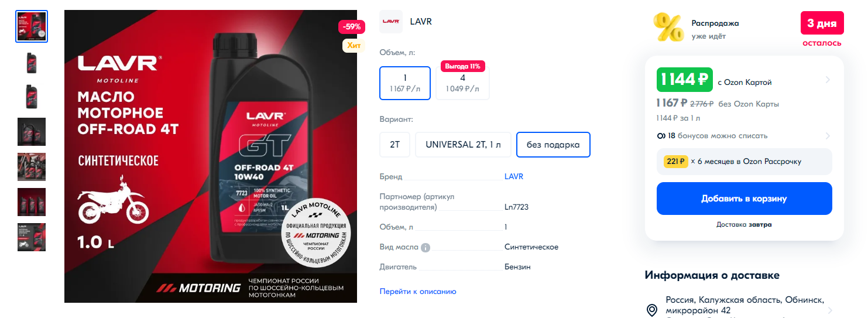
Task: Select the без подарка variant
Action: [x=553, y=145]
